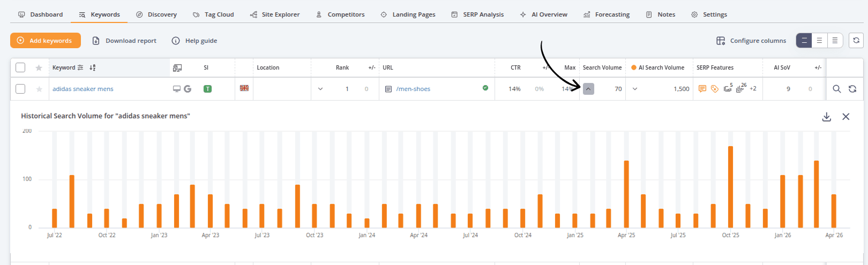The image size is (868, 265).
Task: Select the compact row density view
Action: point(835,40)
